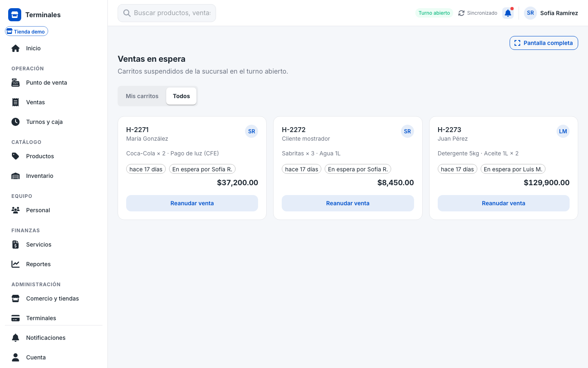The width and height of the screenshot is (588, 368).
Task: Switch to Mis carritos tab
Action: click(x=142, y=96)
